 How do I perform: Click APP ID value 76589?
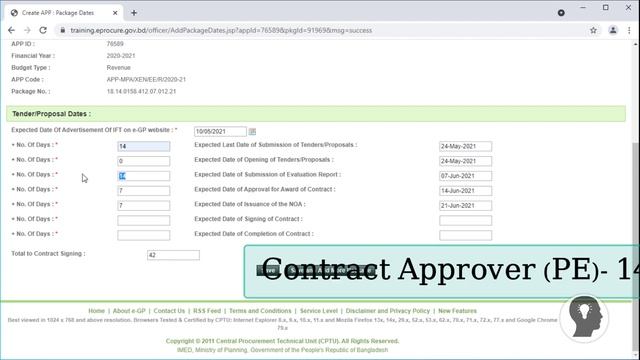[115, 44]
